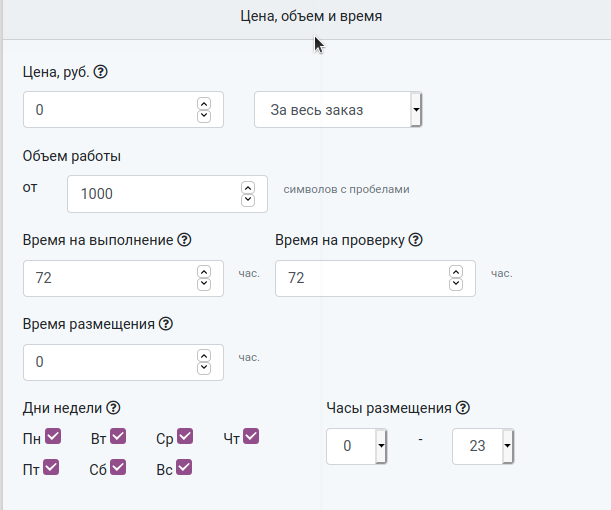Toggle the Ср weekday checkbox
611x510 pixels.
point(185,436)
